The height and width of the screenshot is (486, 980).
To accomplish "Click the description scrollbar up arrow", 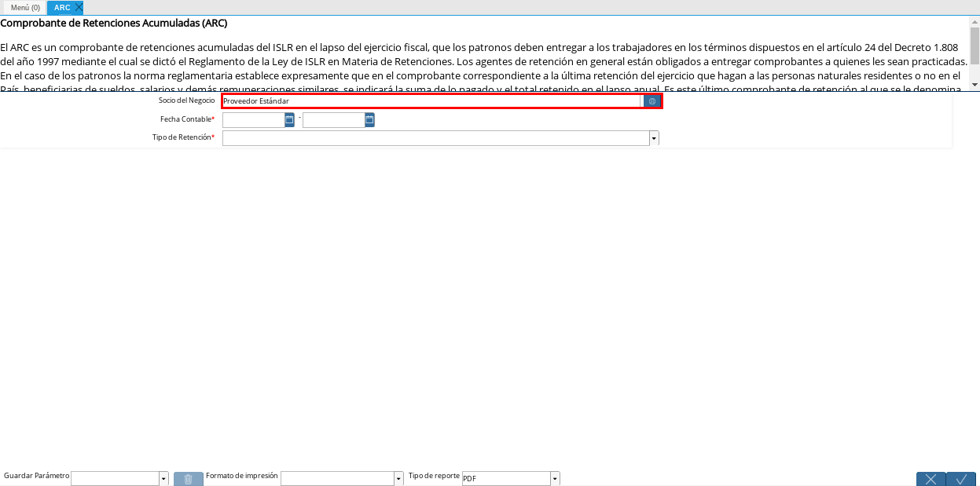I will point(974,22).
